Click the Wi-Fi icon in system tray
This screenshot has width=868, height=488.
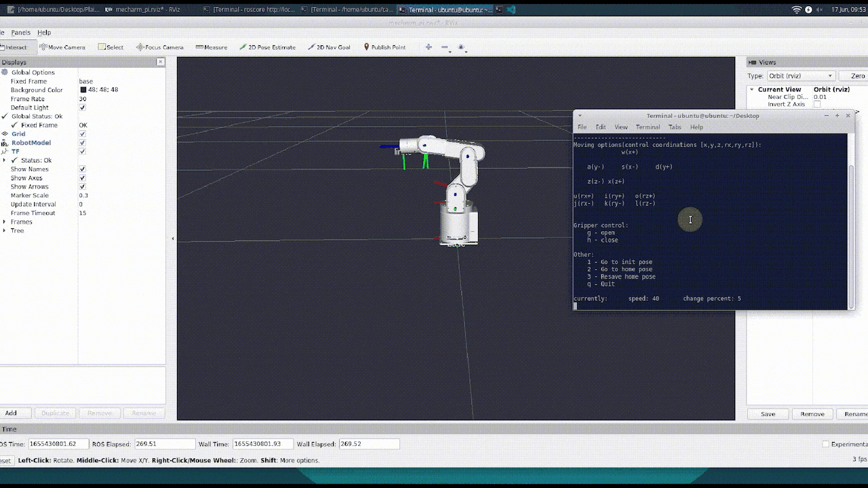click(796, 9)
